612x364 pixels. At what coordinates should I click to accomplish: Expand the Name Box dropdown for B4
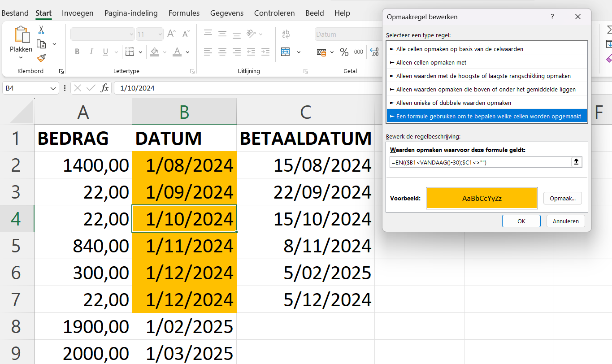click(x=54, y=88)
